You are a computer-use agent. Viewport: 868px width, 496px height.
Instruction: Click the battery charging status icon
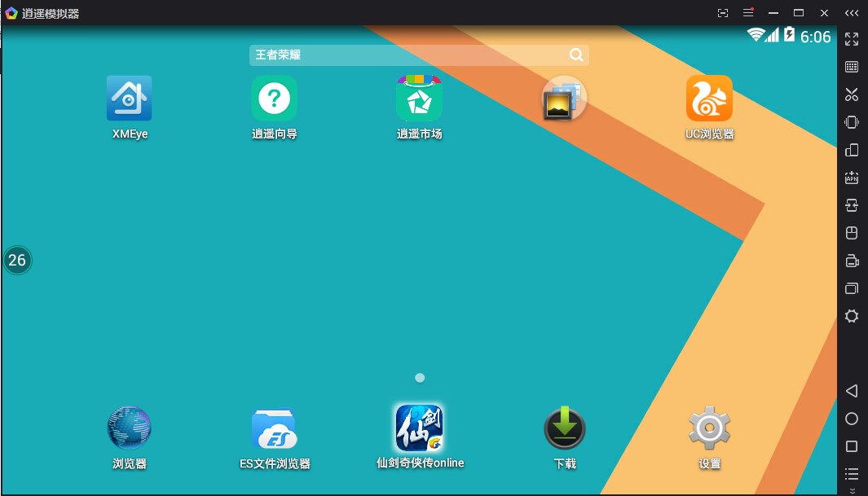(790, 34)
